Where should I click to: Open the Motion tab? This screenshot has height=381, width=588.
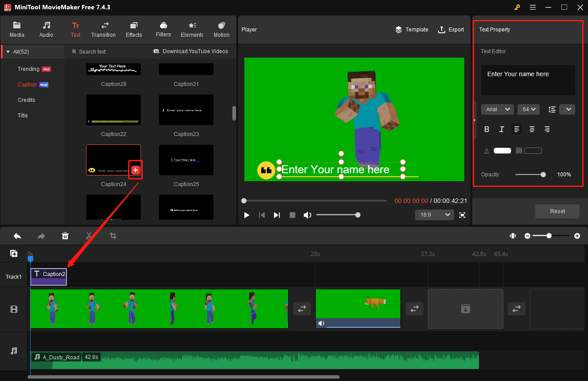[x=221, y=30]
